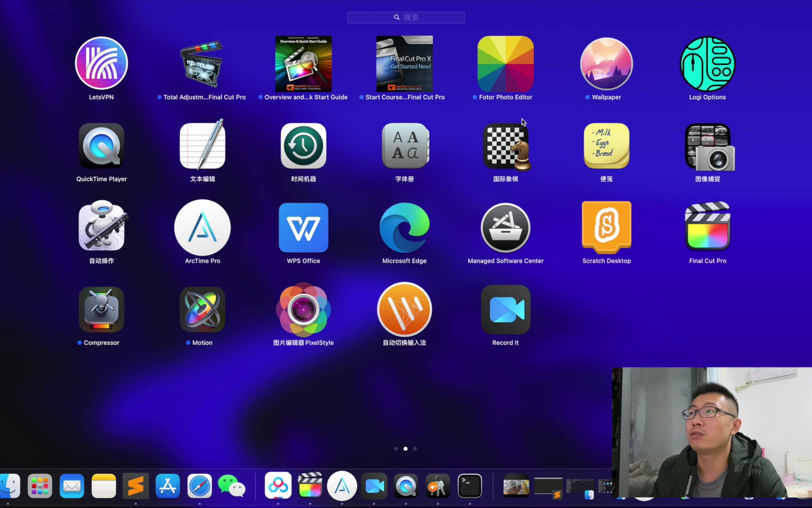Open 自动切换输入法 app
This screenshot has width=812, height=508.
point(405,310)
